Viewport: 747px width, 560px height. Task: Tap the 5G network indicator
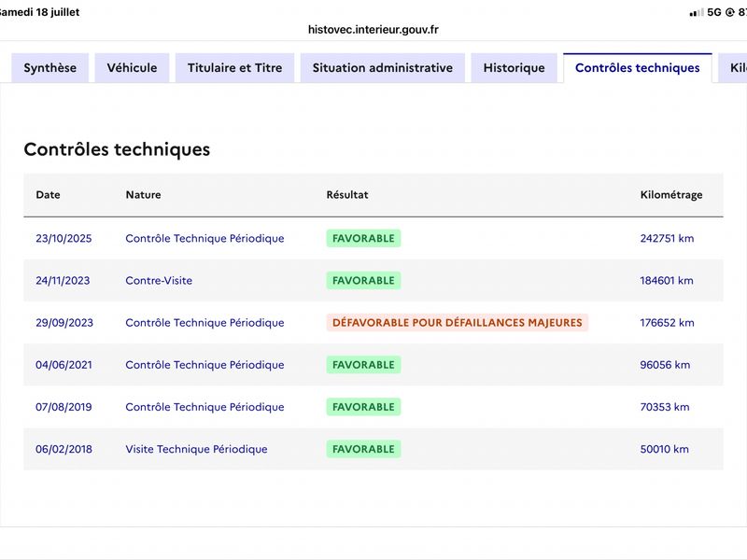(x=714, y=12)
